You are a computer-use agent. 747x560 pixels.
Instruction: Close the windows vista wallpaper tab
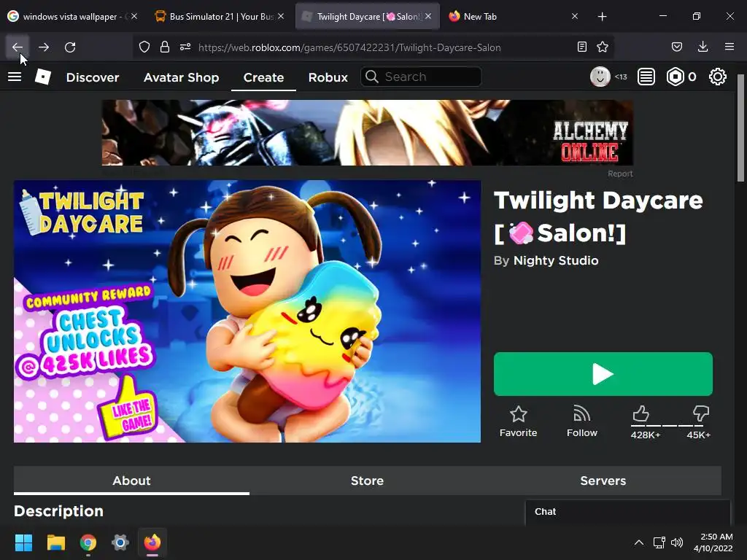click(134, 16)
